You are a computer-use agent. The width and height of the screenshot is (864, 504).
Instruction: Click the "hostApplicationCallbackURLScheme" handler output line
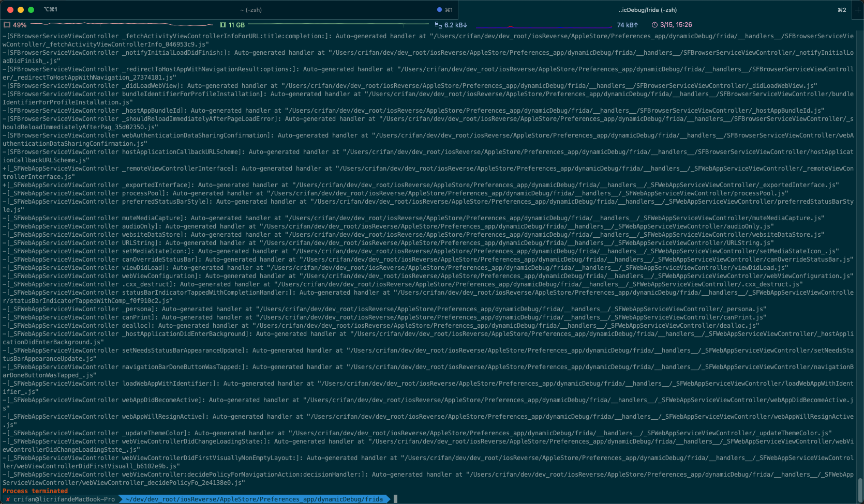(428, 156)
